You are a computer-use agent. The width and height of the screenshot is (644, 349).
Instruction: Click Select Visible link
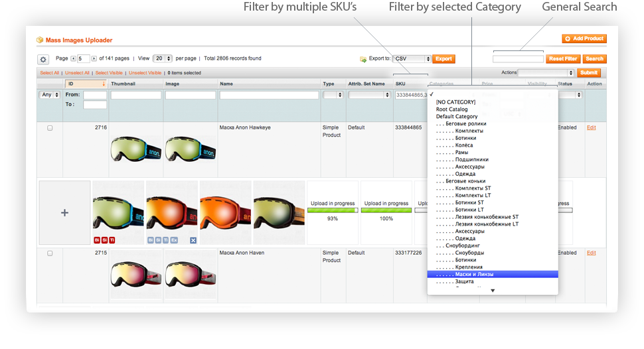tap(109, 73)
